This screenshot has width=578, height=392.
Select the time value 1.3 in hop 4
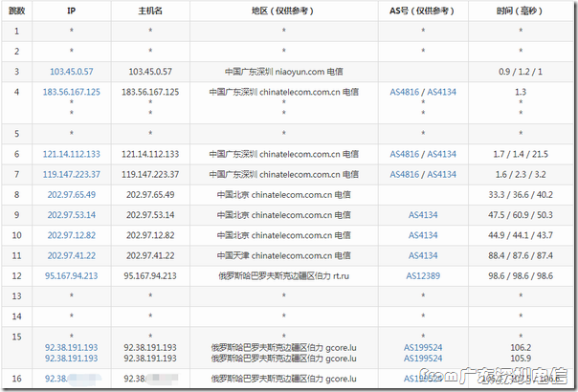tap(521, 92)
